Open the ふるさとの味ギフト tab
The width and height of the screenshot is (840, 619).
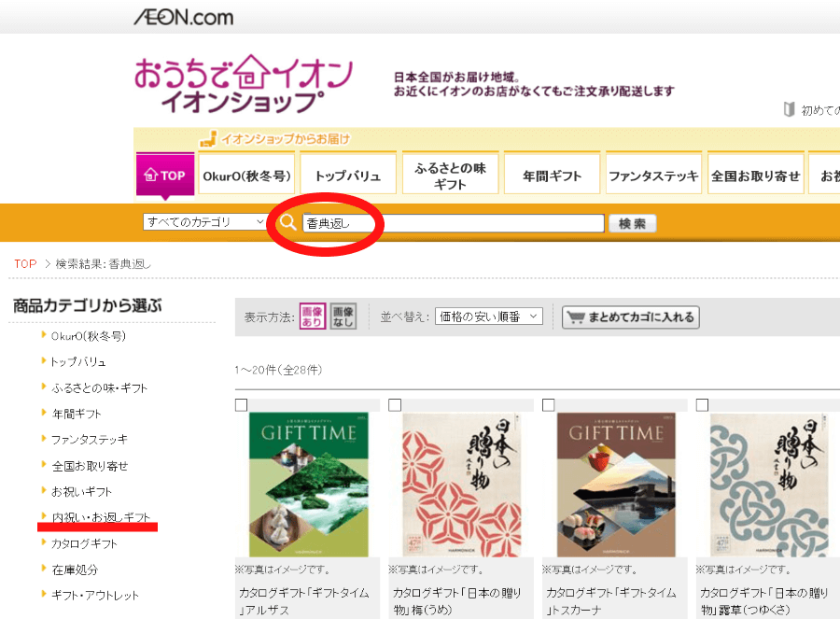pos(450,175)
